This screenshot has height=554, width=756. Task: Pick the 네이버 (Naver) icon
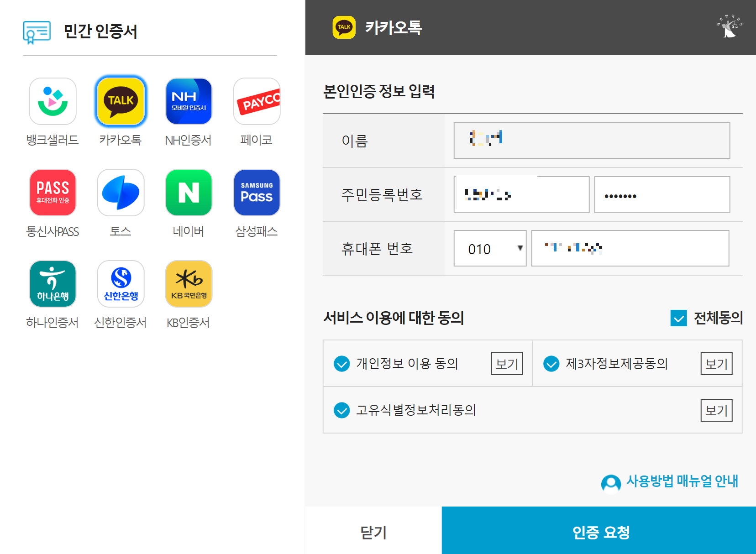189,193
